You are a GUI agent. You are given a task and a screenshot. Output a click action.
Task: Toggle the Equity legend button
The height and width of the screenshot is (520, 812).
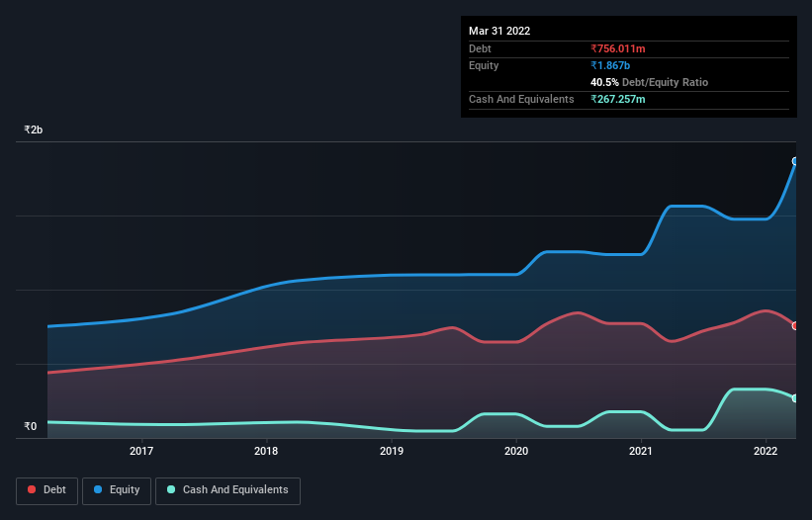[117, 490]
